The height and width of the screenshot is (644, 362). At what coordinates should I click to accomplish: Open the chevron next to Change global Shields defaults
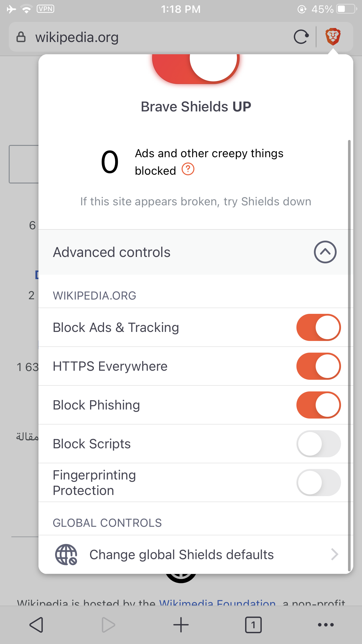tap(335, 554)
